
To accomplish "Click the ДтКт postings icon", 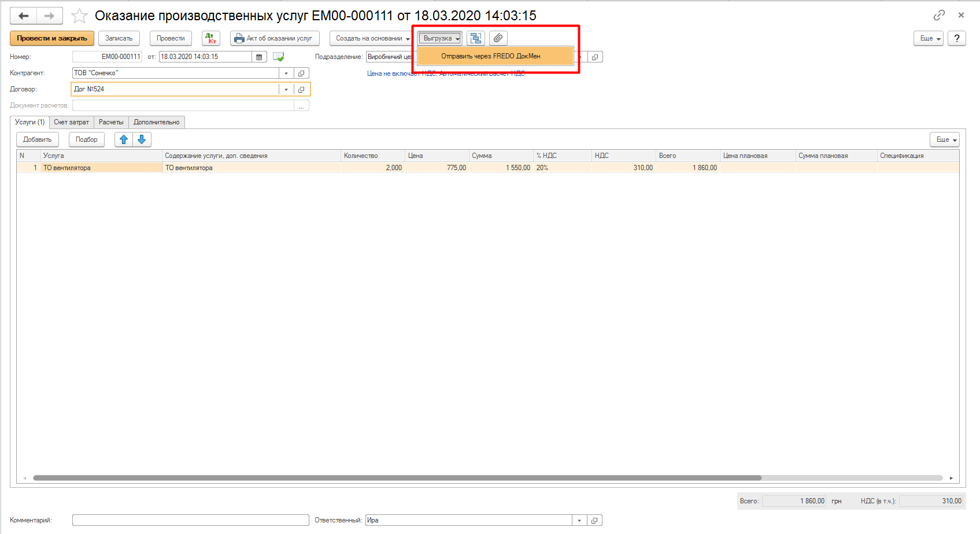I will tap(211, 38).
